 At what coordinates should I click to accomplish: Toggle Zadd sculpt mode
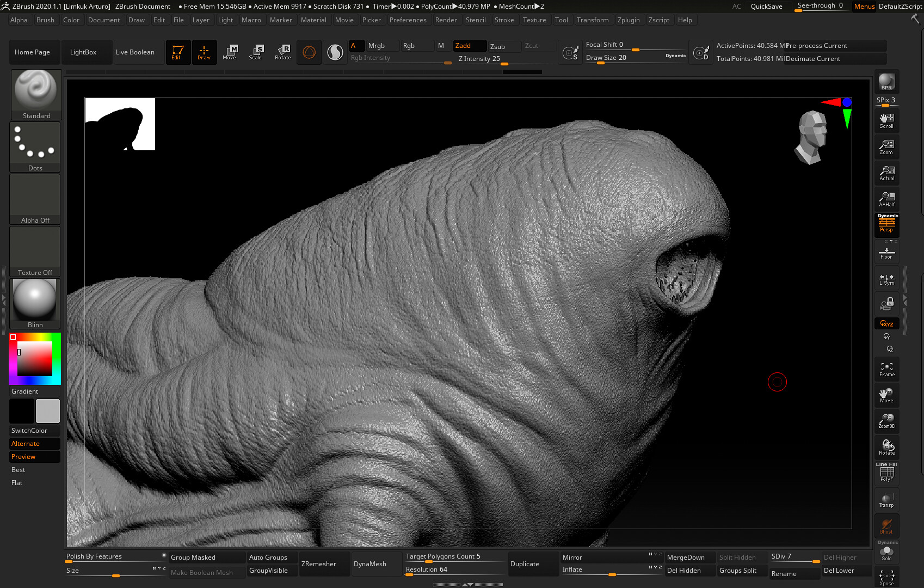click(470, 46)
